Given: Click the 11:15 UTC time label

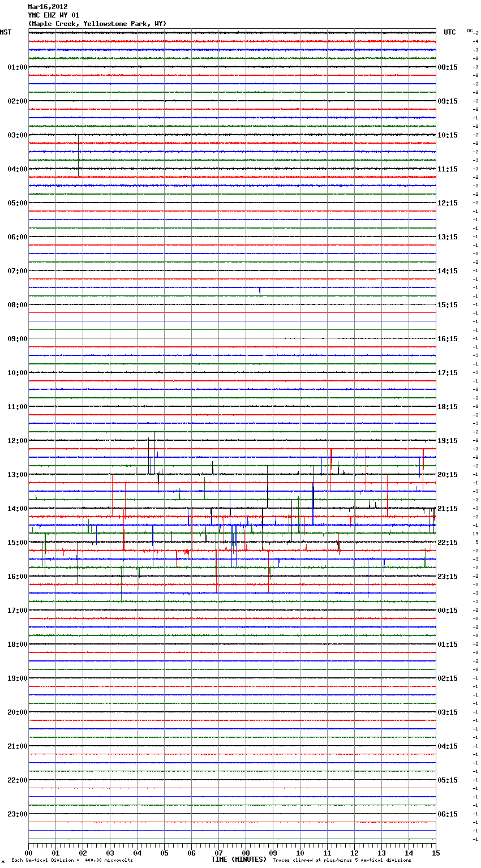Looking at the screenshot, I should point(448,169).
